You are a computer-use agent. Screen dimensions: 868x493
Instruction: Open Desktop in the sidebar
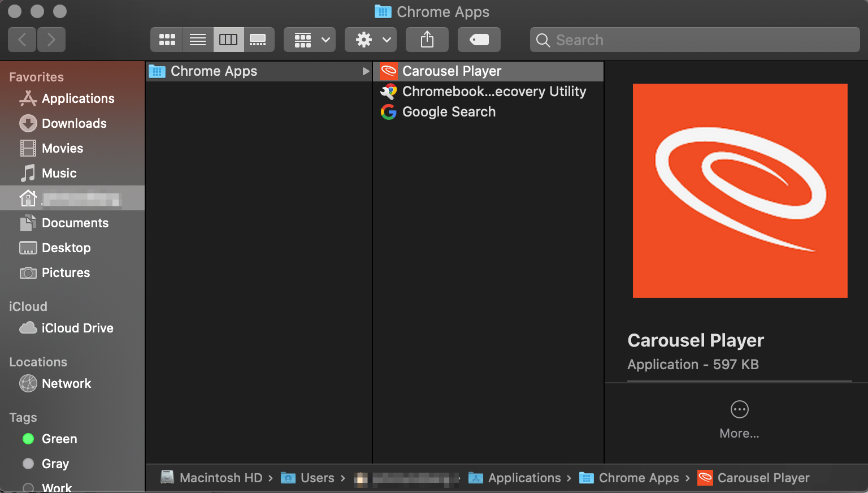tap(72, 248)
